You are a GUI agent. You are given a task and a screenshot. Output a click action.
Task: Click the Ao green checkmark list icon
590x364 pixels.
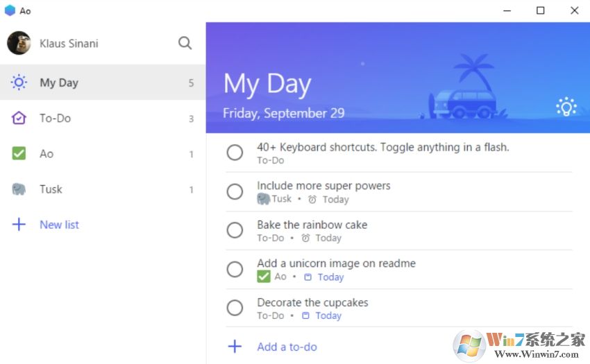click(19, 154)
